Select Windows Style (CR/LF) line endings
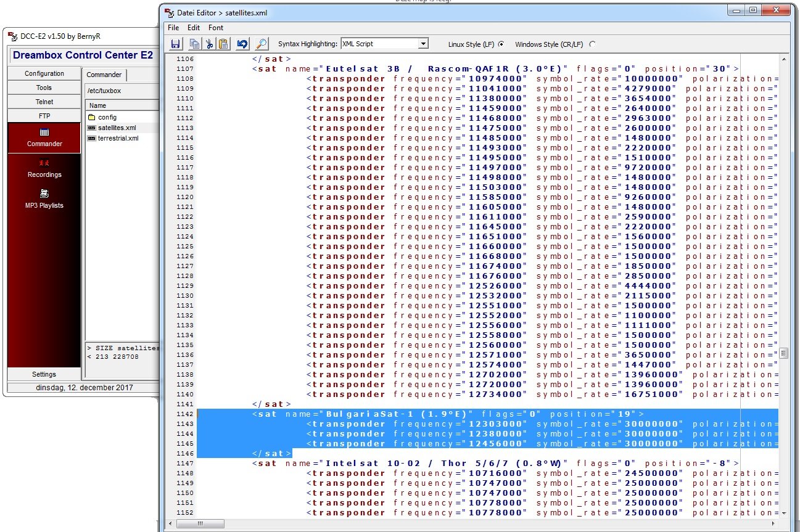This screenshot has width=800, height=532. tap(593, 44)
